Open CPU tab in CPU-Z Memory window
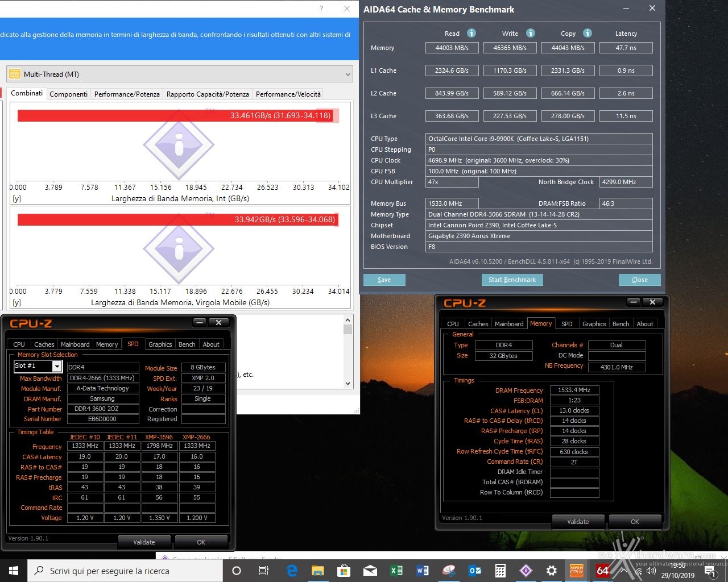 click(453, 324)
